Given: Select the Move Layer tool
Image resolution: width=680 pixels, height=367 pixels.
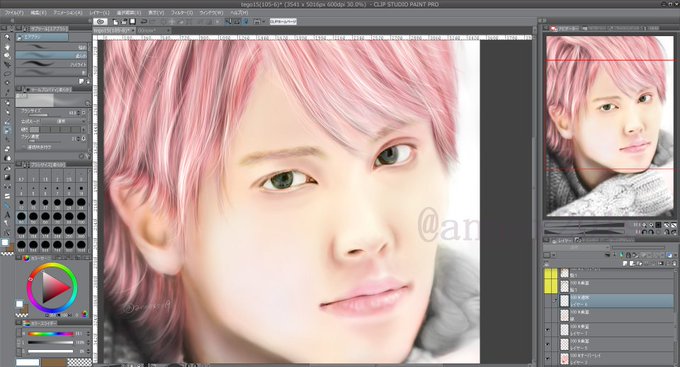Looking at the screenshot, I should [x=7, y=65].
